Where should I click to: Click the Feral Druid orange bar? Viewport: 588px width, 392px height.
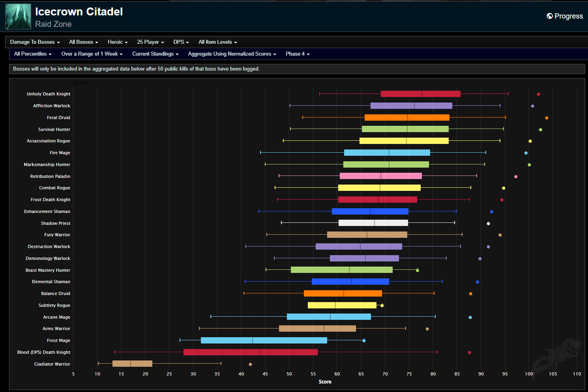pos(407,118)
